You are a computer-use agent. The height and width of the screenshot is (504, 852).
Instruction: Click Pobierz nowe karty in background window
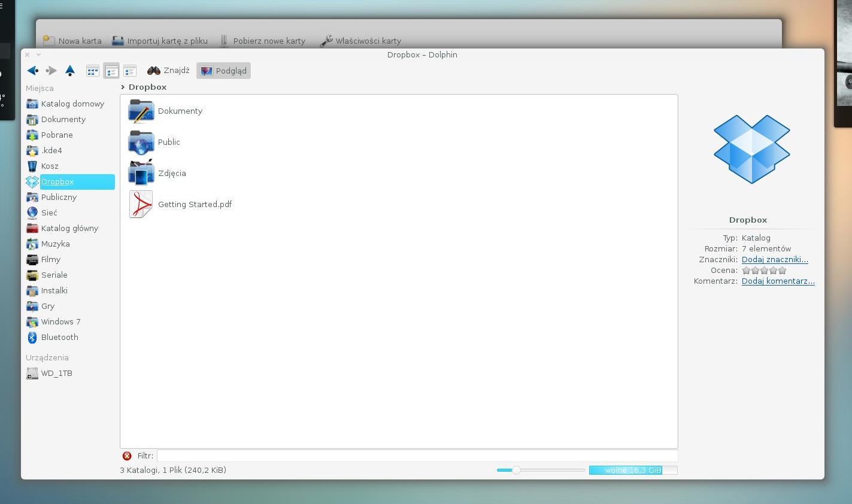pyautogui.click(x=262, y=41)
